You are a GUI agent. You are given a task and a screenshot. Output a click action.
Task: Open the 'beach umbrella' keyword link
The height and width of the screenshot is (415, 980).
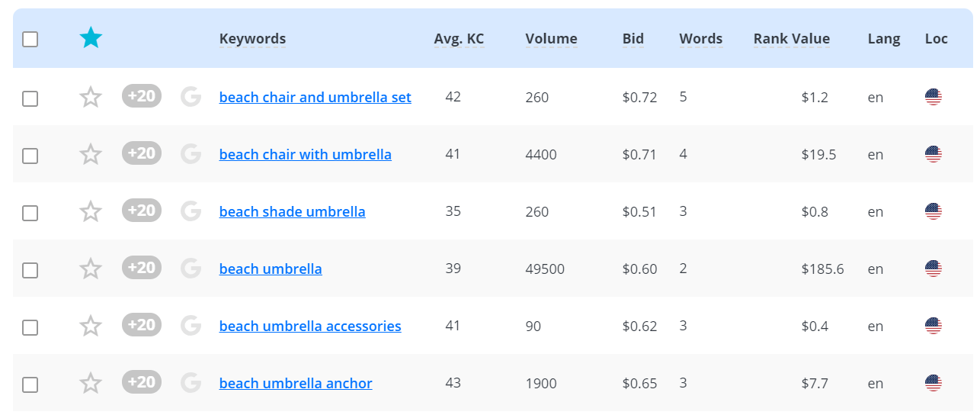click(271, 269)
